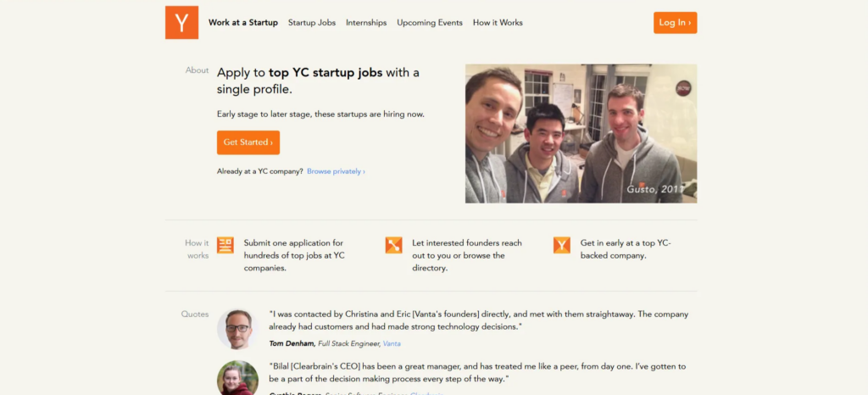Click the About section label
Image resolution: width=868 pixels, height=395 pixels.
point(197,70)
